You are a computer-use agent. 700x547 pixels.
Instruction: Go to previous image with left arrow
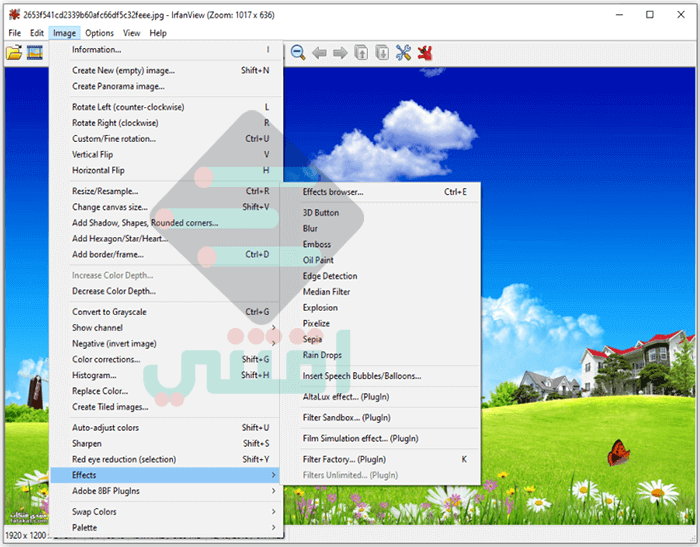click(x=319, y=53)
